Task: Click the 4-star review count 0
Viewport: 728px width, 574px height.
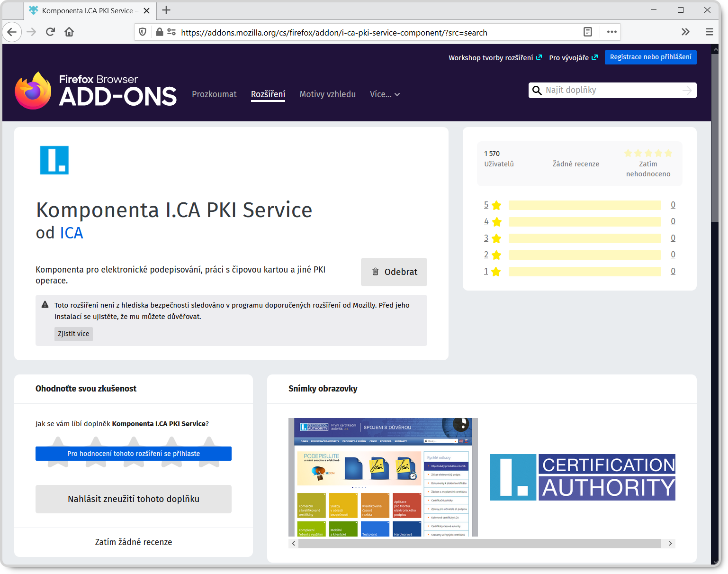Action: 673,221
